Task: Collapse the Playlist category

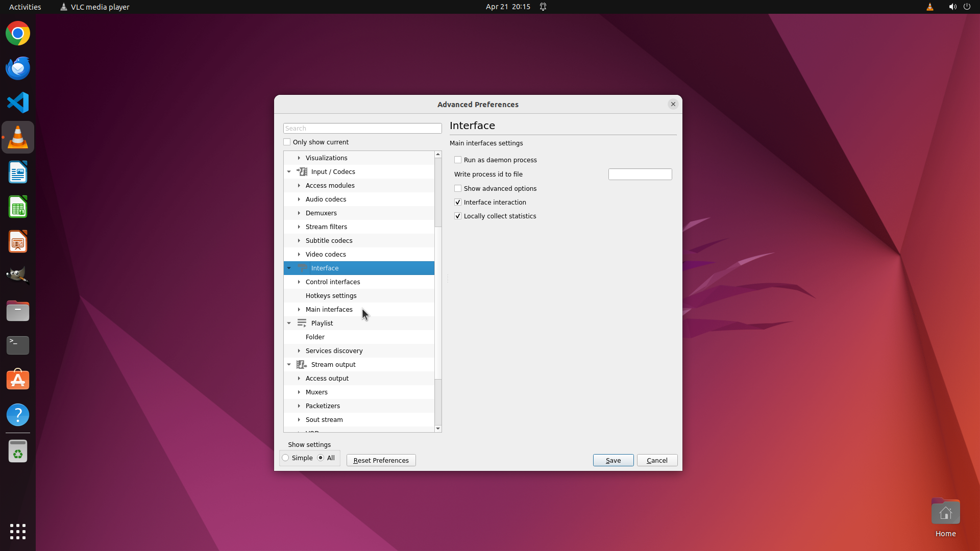Action: point(289,323)
